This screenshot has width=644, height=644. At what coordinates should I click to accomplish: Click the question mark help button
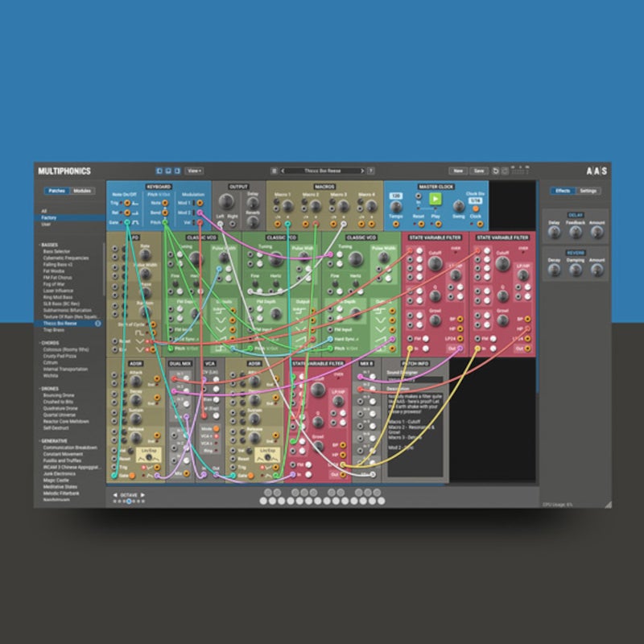click(371, 171)
